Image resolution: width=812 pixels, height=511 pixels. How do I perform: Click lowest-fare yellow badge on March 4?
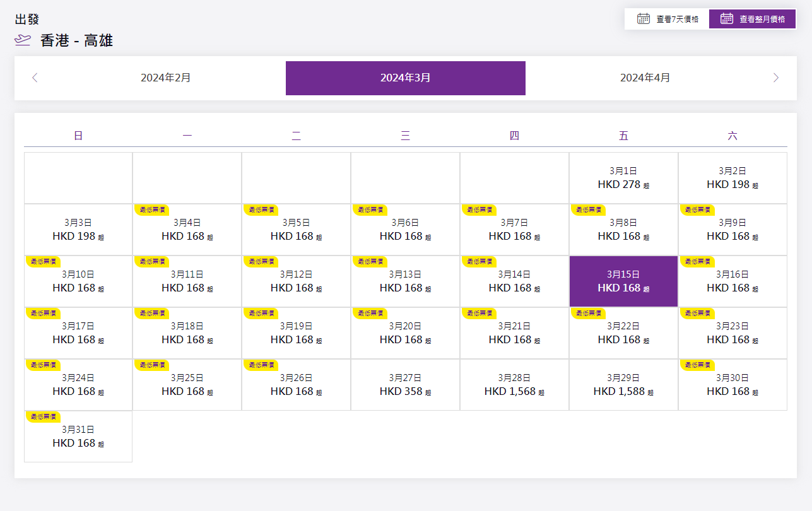pos(151,209)
